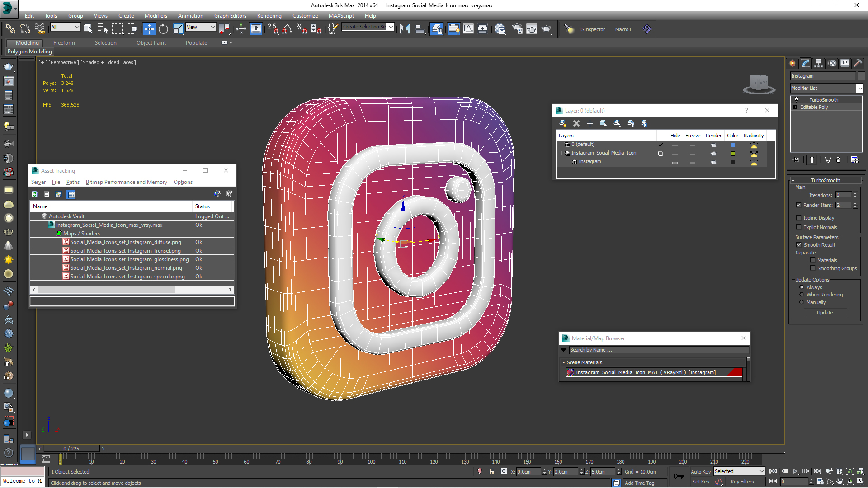
Task: Open the Curve Editor from the toolbar
Action: (x=468, y=29)
